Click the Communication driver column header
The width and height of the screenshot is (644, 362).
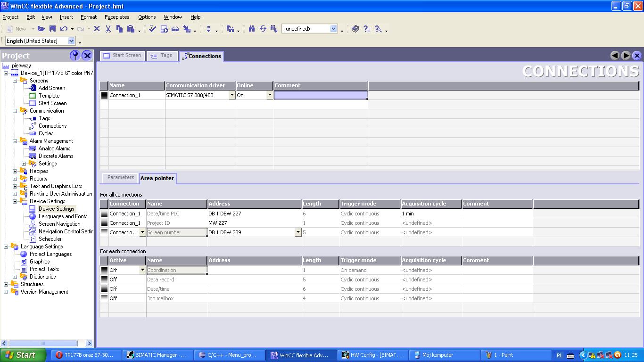[x=200, y=85]
